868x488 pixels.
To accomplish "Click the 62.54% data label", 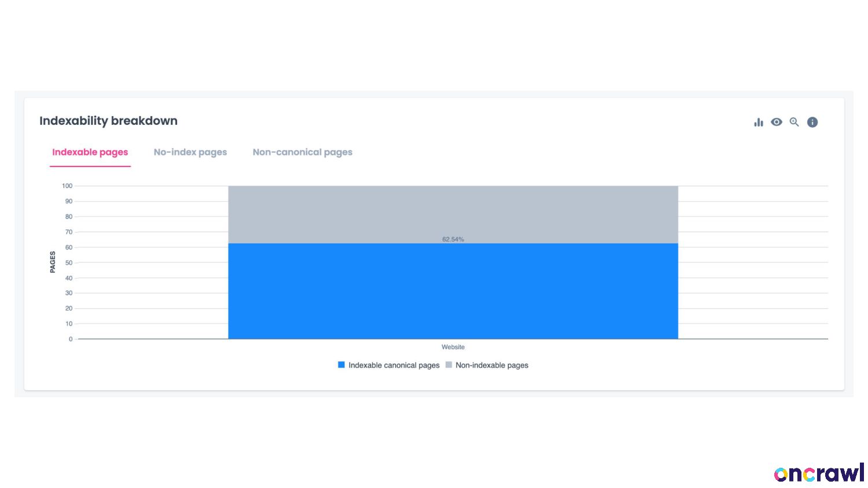I will (453, 239).
